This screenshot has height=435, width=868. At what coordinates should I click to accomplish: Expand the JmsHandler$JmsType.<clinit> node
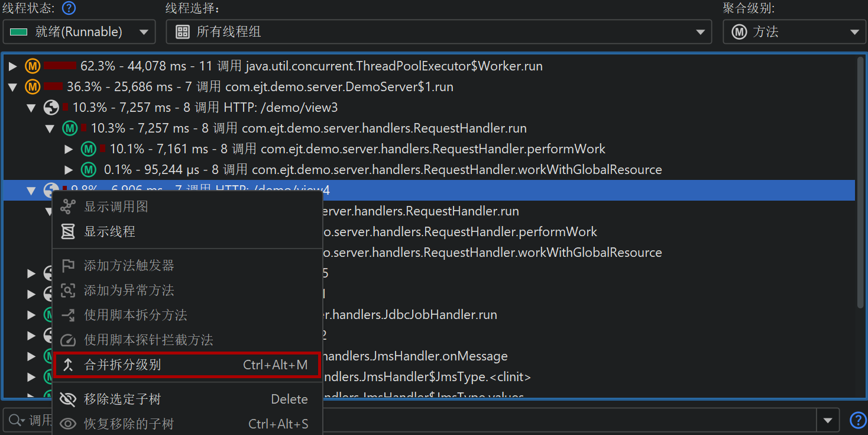(32, 377)
